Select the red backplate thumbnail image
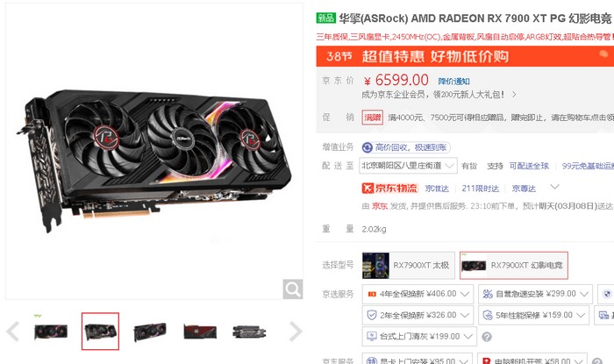The width and height of the screenshot is (614, 364). pos(200,332)
